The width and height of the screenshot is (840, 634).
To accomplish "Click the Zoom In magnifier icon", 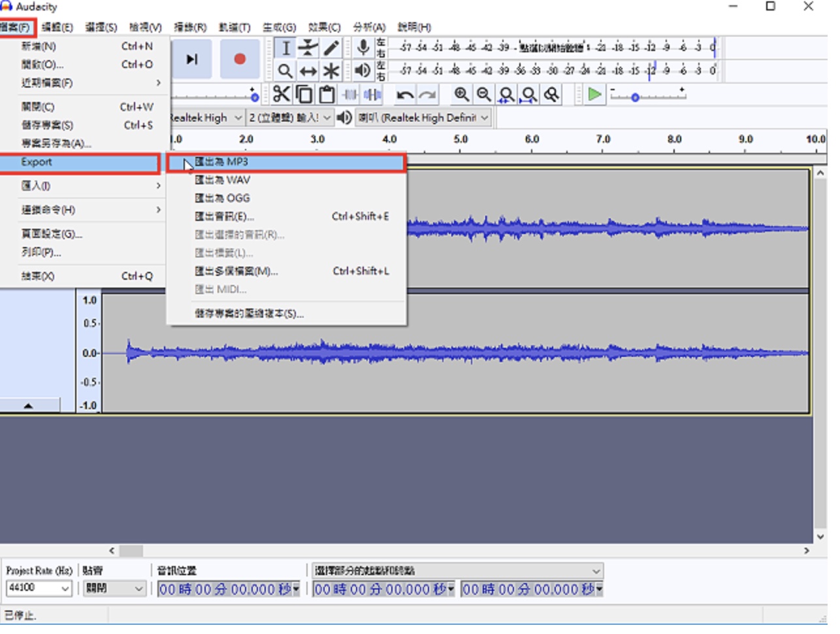I will pos(461,95).
